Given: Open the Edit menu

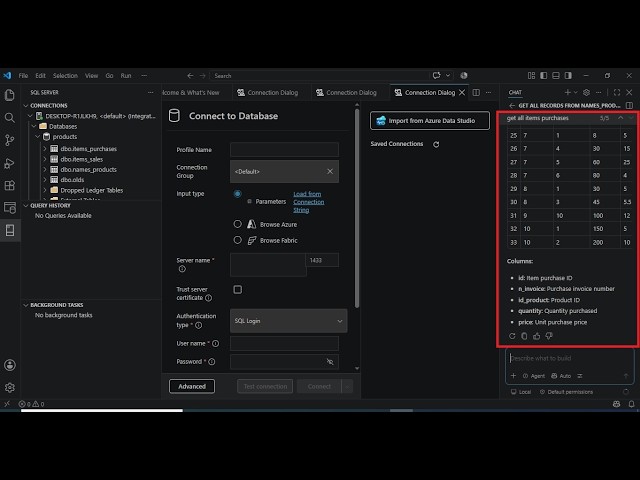Looking at the screenshot, I should click(40, 76).
